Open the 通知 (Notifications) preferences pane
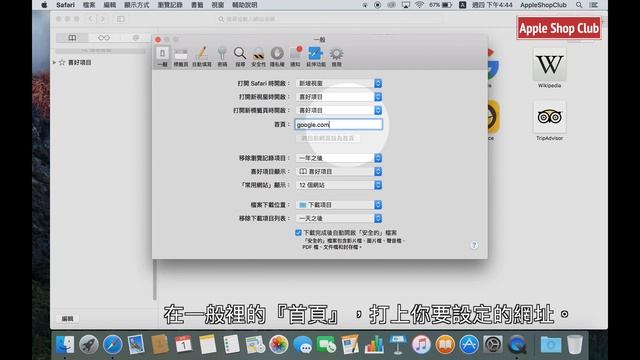The image size is (640, 360). coord(295,57)
